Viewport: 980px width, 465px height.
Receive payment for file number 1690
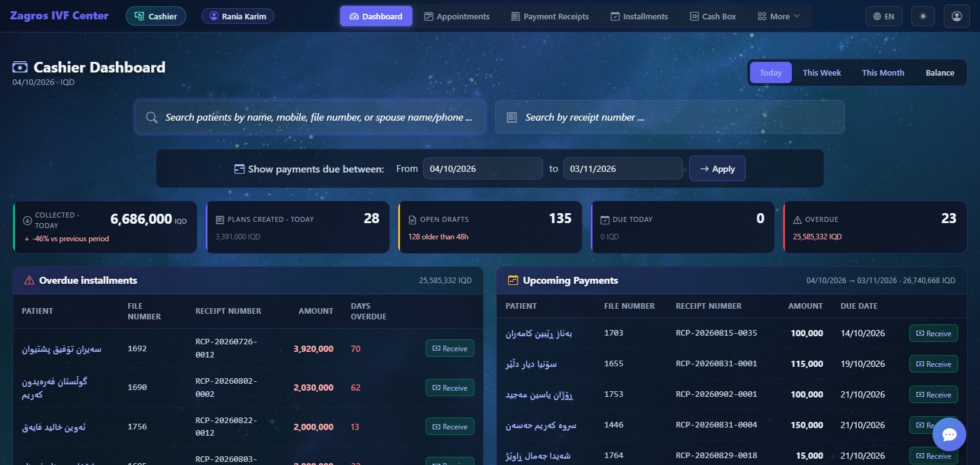450,387
